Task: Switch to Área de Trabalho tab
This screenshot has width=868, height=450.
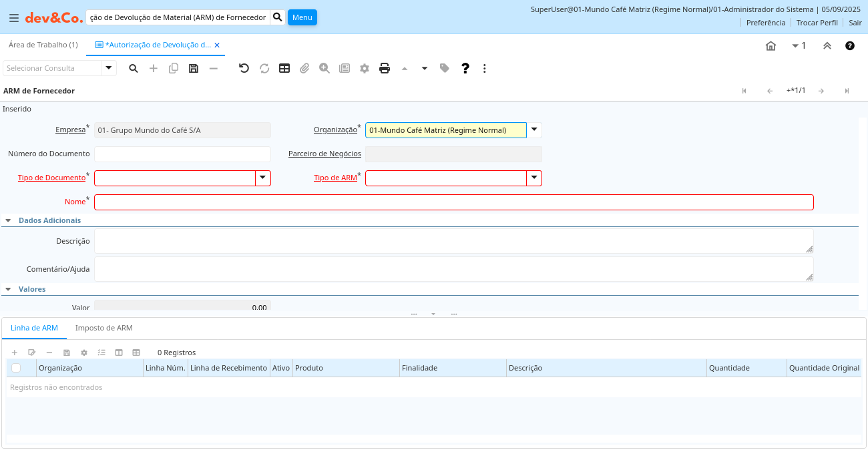Action: (x=43, y=45)
